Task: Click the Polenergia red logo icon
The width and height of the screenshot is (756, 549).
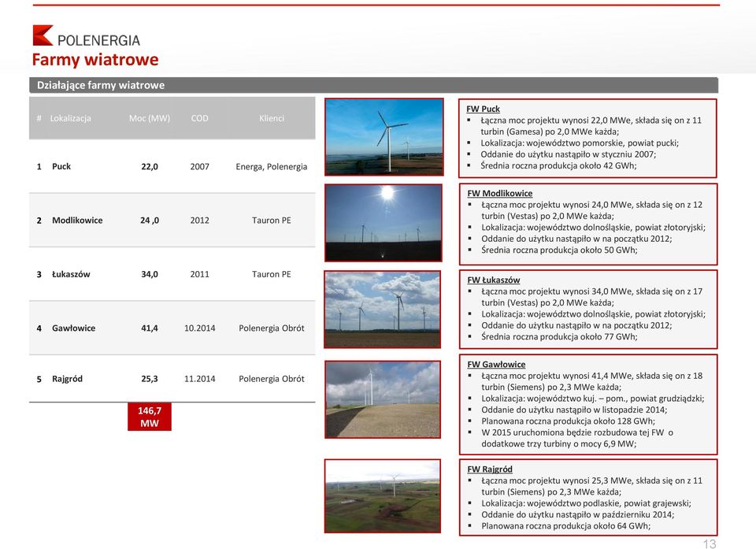Action: click(x=43, y=35)
